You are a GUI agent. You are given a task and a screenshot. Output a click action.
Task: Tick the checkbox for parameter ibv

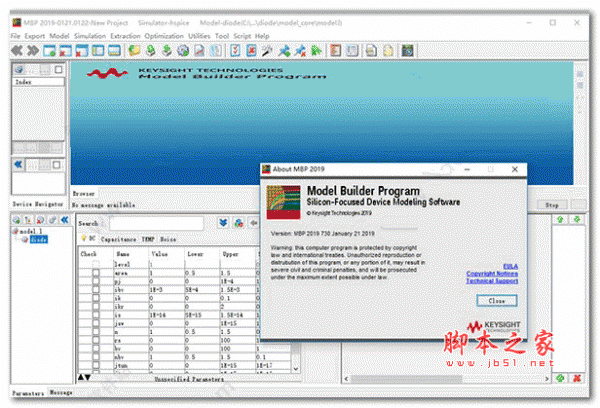(96, 290)
